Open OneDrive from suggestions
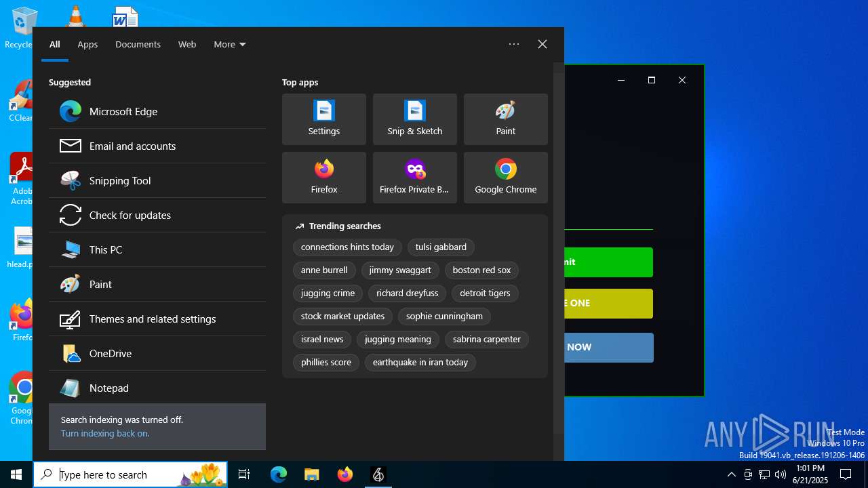This screenshot has width=868, height=488. tap(157, 354)
